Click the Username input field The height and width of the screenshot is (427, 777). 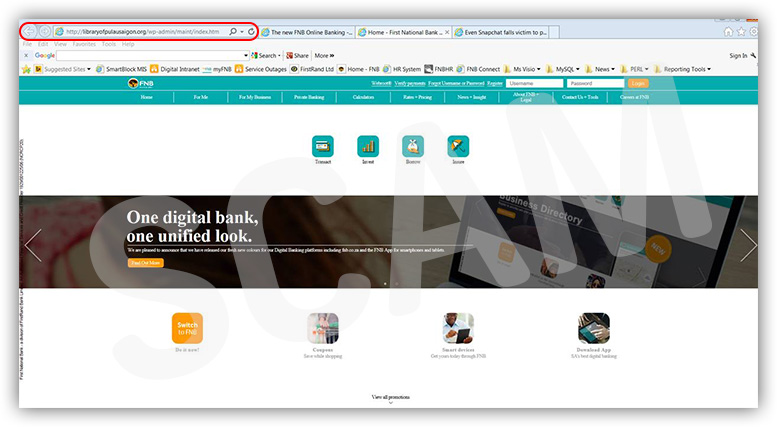tap(534, 83)
